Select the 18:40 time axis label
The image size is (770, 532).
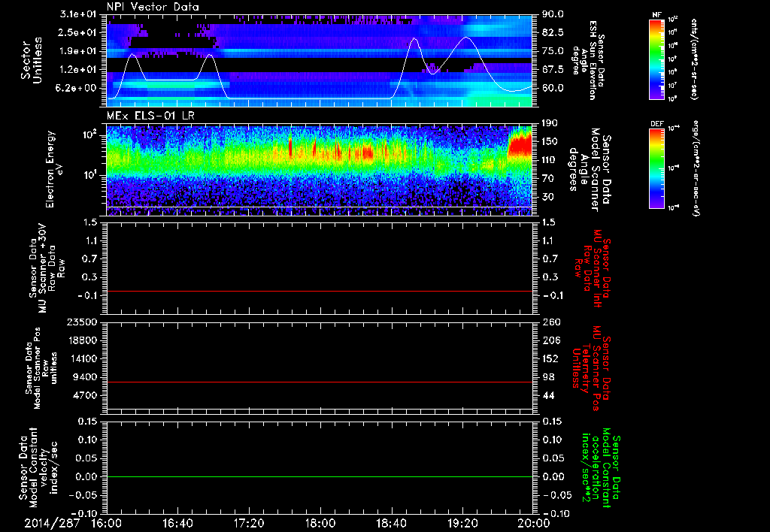coord(392,523)
